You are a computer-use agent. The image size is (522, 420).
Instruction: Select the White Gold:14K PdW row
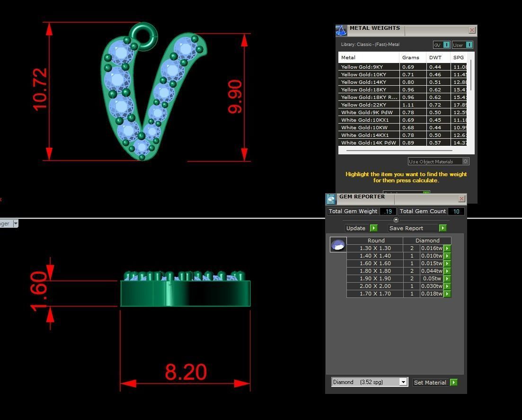402,143
